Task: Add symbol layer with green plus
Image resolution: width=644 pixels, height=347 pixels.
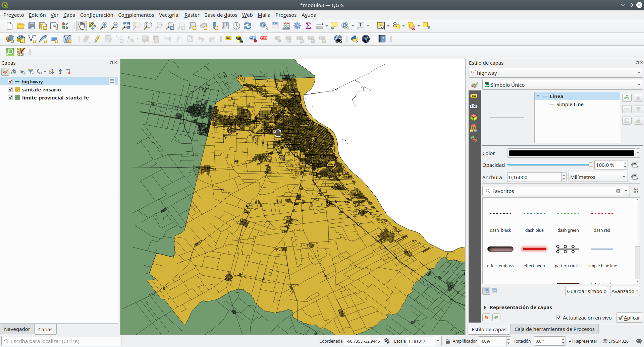Action: (x=627, y=98)
